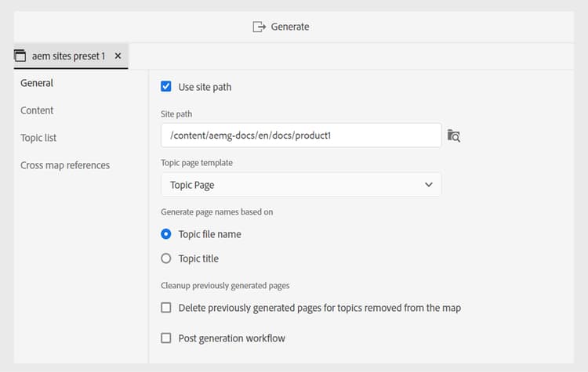The width and height of the screenshot is (588, 372).
Task: Open the Topic page template dropdown
Action: pos(300,185)
